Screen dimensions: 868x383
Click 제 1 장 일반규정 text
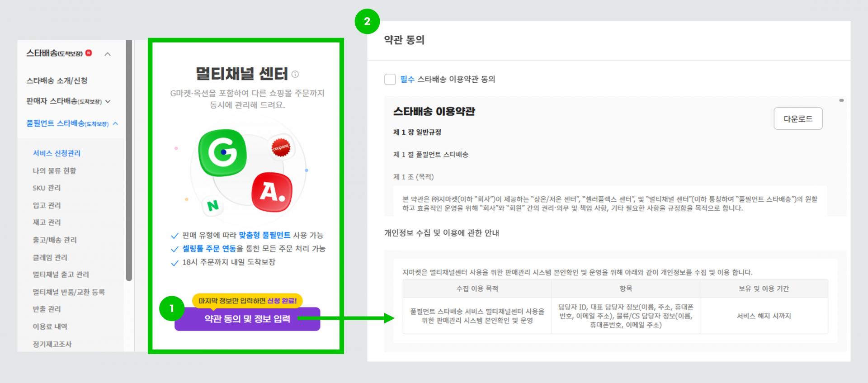pyautogui.click(x=417, y=132)
